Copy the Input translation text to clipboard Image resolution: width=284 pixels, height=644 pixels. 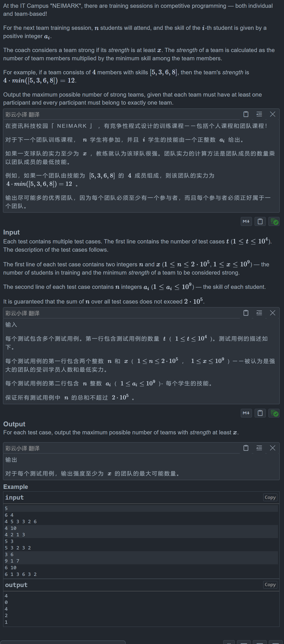click(246, 313)
